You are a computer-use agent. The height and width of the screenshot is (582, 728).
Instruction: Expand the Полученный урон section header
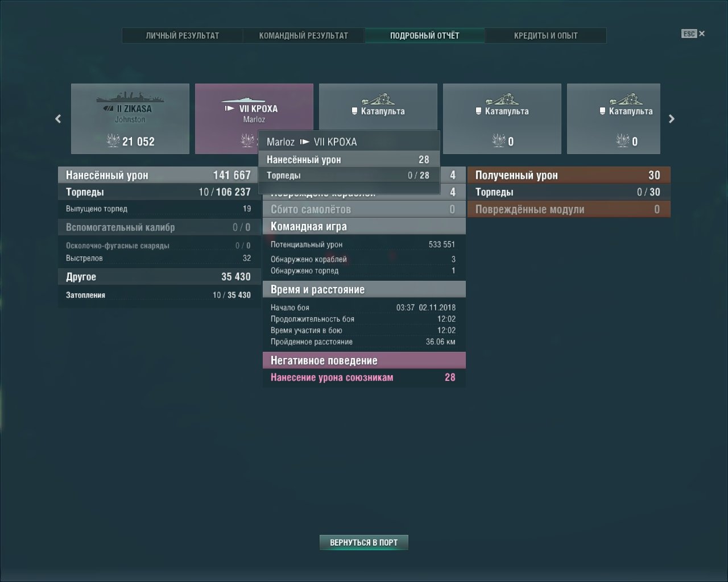568,175
